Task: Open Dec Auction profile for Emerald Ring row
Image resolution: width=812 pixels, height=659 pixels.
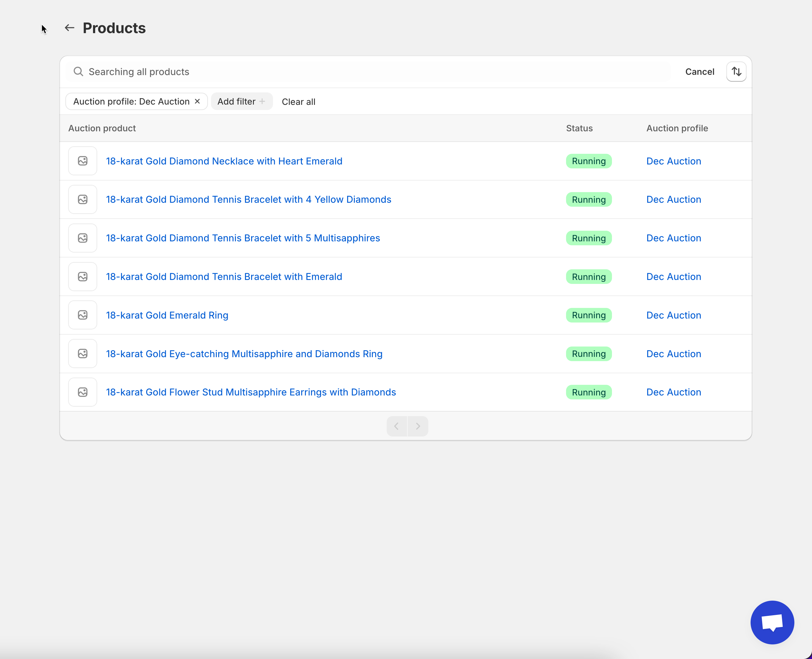Action: coord(673,315)
